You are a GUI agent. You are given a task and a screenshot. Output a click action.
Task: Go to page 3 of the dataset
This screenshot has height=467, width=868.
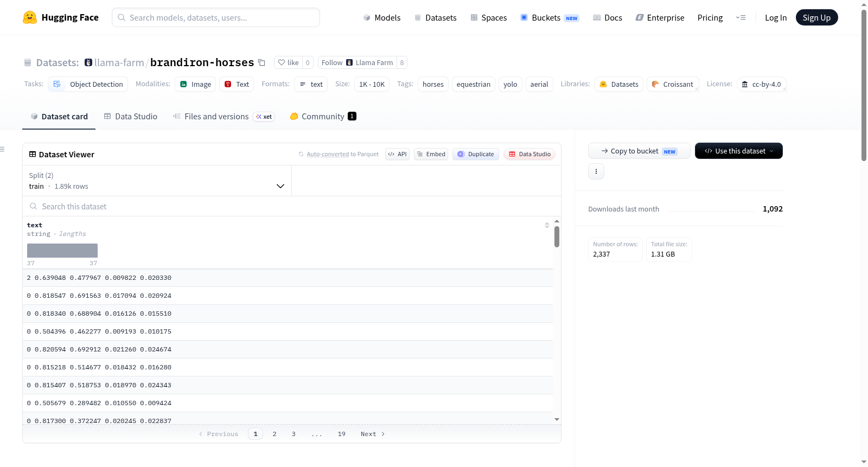point(293,434)
